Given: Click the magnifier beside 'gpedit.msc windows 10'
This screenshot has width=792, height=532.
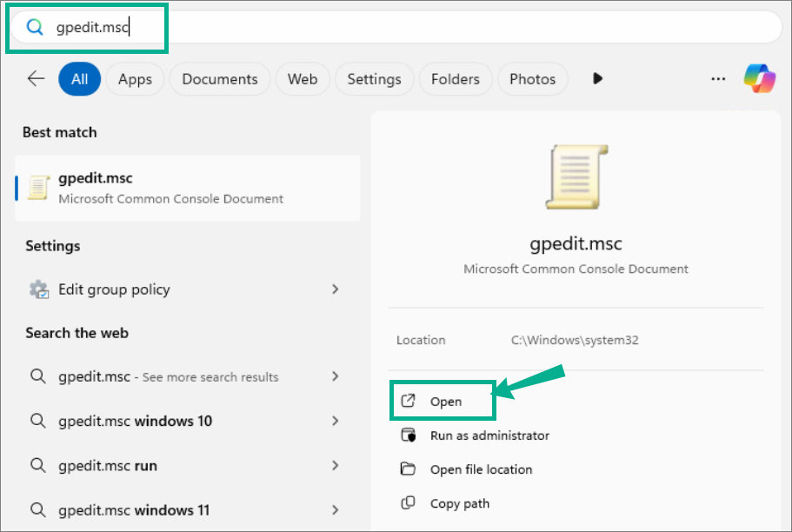Looking at the screenshot, I should [38, 421].
